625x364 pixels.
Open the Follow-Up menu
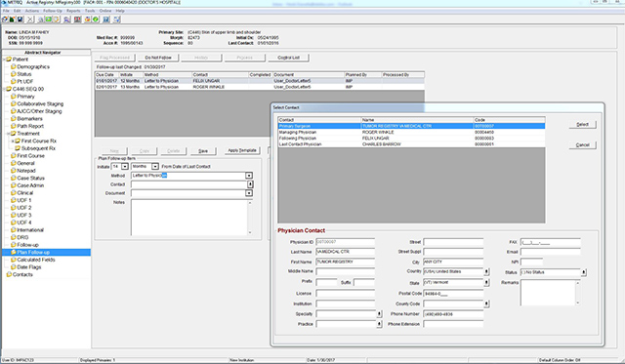[52, 11]
